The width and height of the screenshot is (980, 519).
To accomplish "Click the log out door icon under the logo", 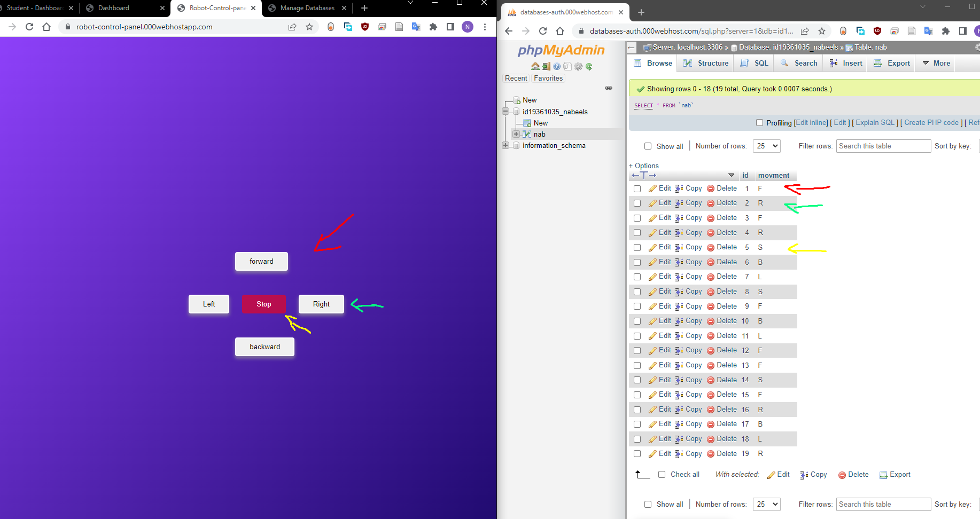I will coord(546,66).
